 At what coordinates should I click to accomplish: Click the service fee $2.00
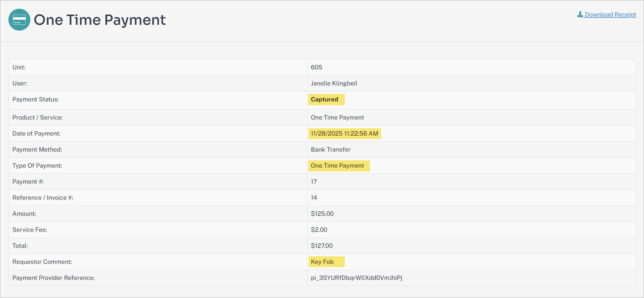click(319, 230)
